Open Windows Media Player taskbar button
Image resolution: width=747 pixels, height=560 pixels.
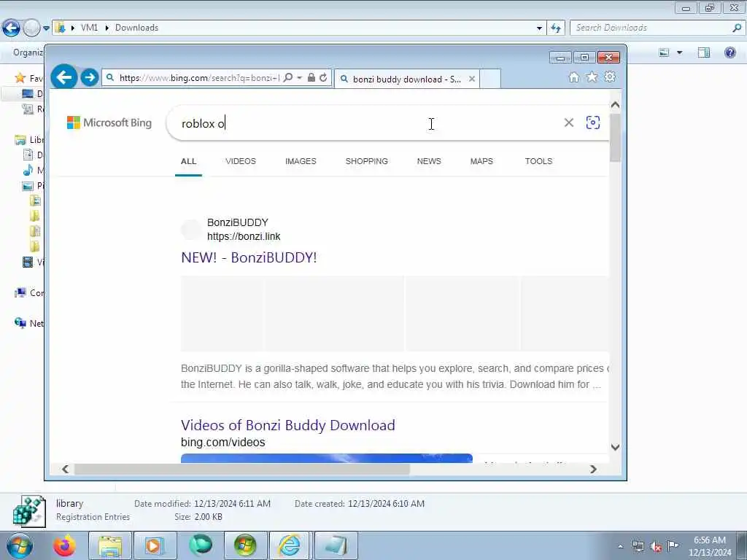[x=155, y=545]
